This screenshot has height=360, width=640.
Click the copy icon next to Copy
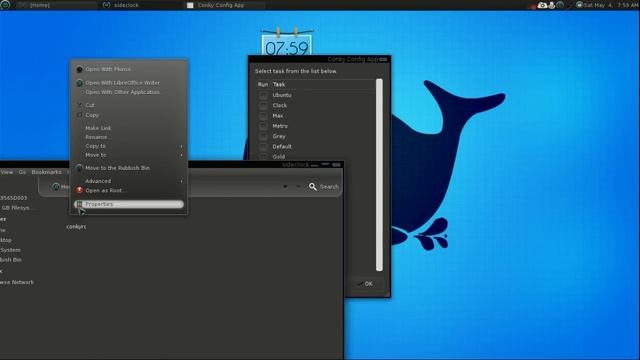80,115
